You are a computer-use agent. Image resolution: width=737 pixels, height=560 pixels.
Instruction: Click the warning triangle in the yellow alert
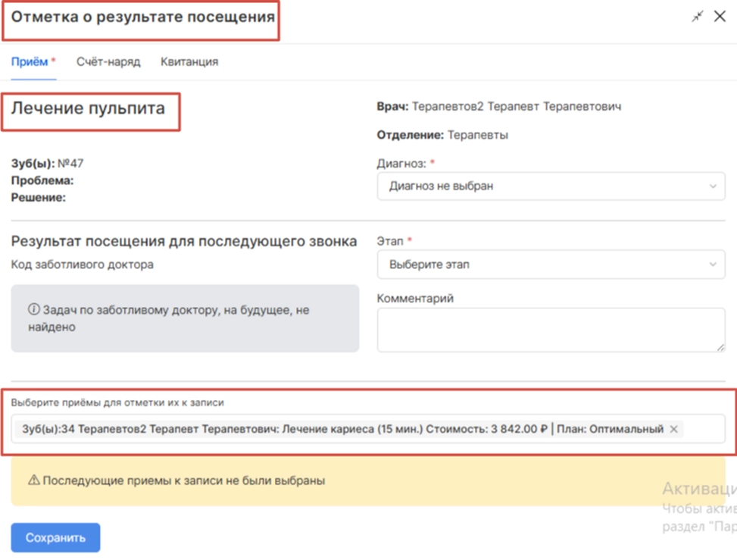(33, 480)
